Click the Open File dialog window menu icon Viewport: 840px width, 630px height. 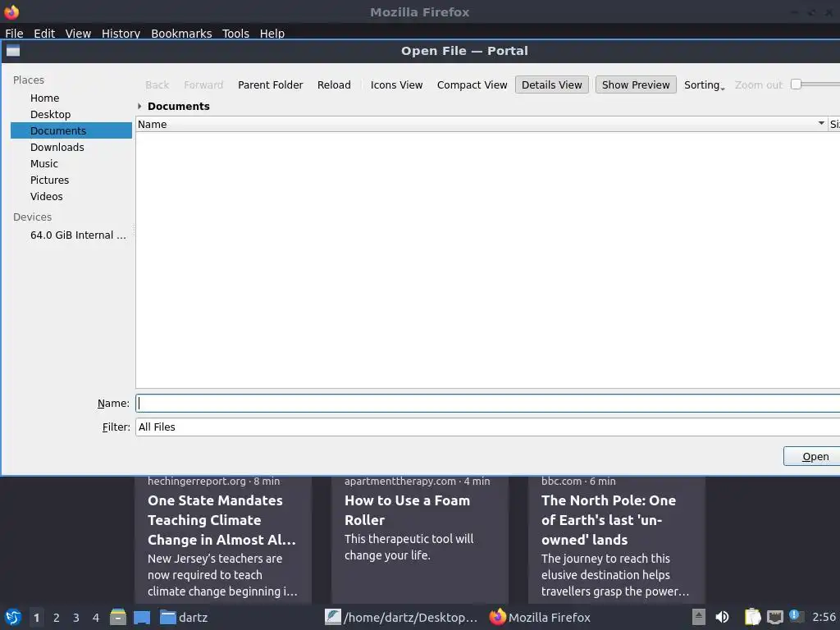(x=13, y=51)
